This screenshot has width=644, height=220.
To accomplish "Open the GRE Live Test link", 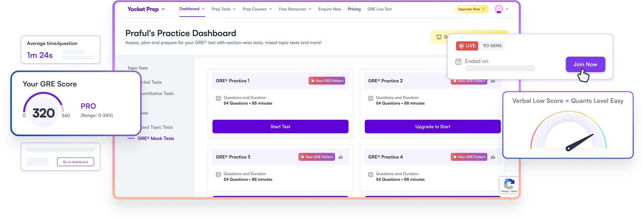I will tap(380, 9).
